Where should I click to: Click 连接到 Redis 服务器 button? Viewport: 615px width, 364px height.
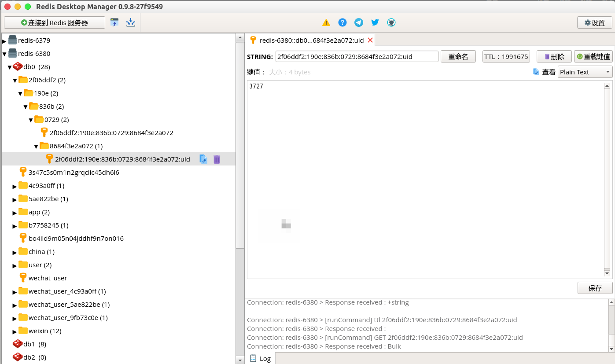point(55,22)
